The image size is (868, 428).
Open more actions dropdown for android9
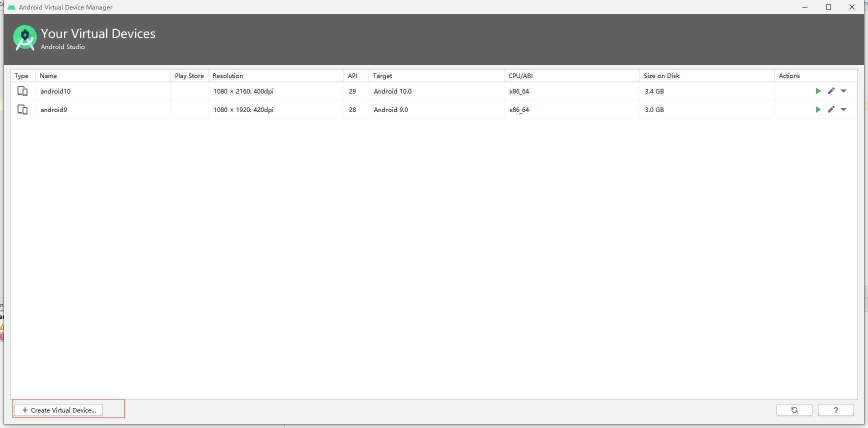click(x=843, y=109)
